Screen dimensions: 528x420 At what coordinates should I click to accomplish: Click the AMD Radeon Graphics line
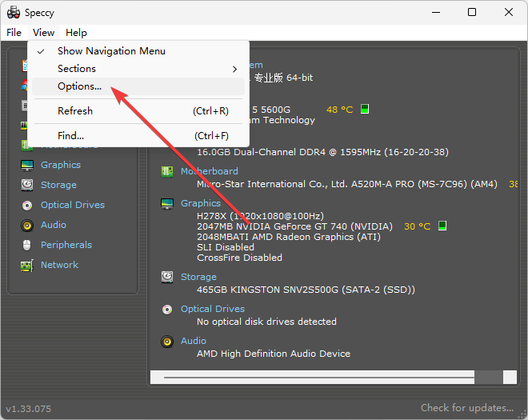coord(289,237)
